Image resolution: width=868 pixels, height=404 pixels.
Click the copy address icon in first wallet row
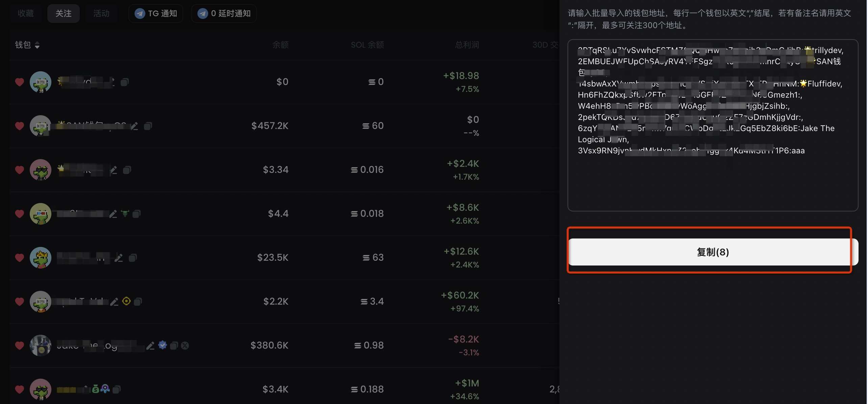(x=124, y=82)
